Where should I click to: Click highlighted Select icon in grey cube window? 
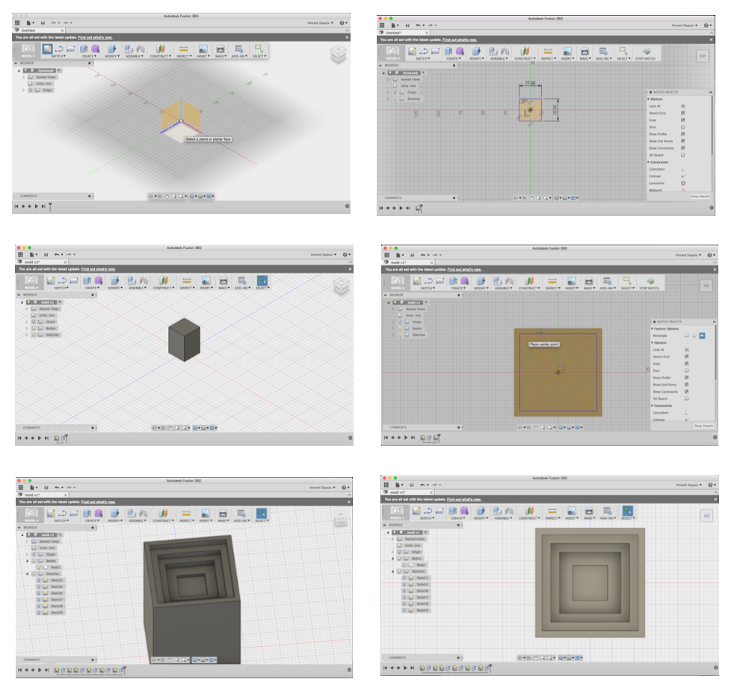coord(262,280)
